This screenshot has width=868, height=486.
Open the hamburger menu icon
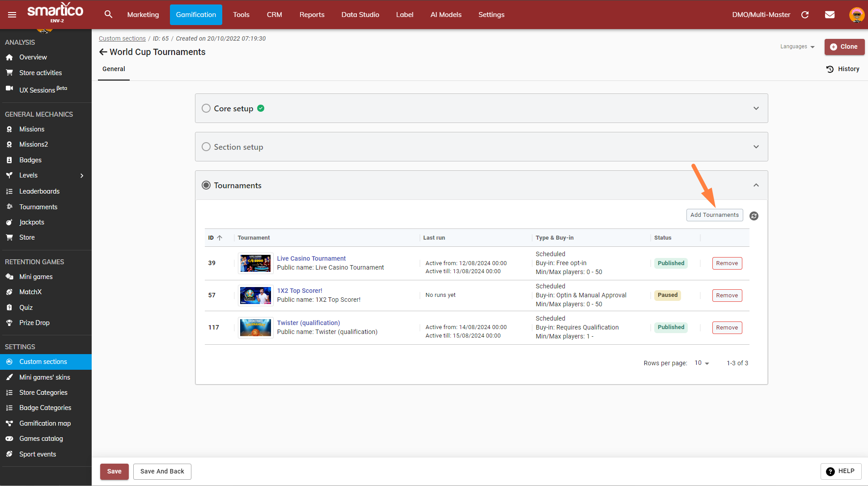tap(12, 15)
